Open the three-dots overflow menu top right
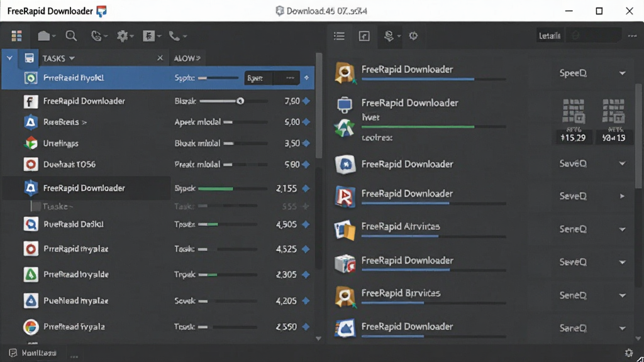The image size is (644, 362). coord(632,36)
